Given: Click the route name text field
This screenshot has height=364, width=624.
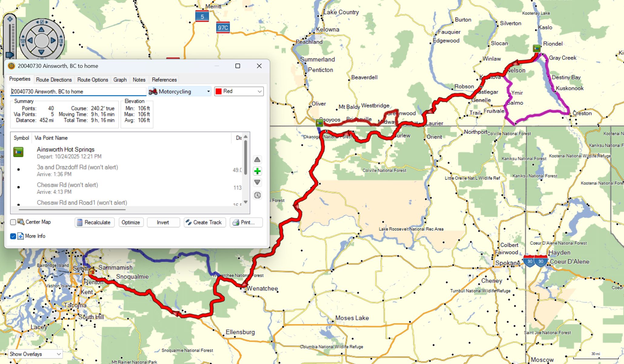Looking at the screenshot, I should pyautogui.click(x=78, y=91).
